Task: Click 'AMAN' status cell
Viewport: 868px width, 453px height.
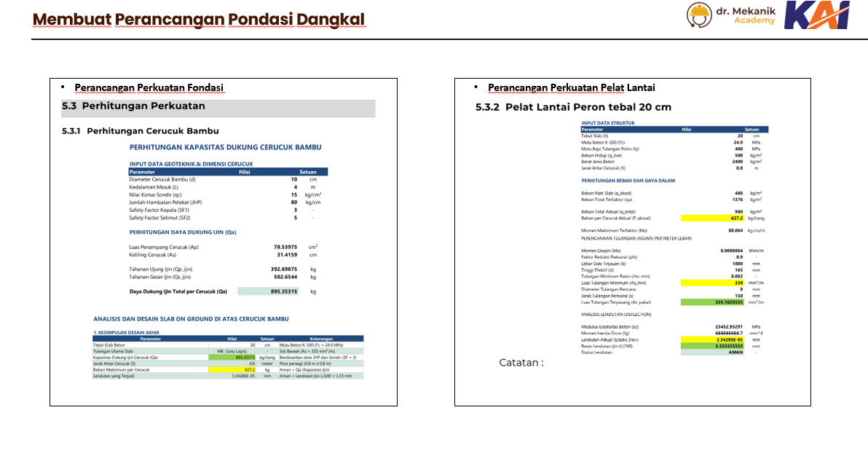Action: [x=713, y=352]
